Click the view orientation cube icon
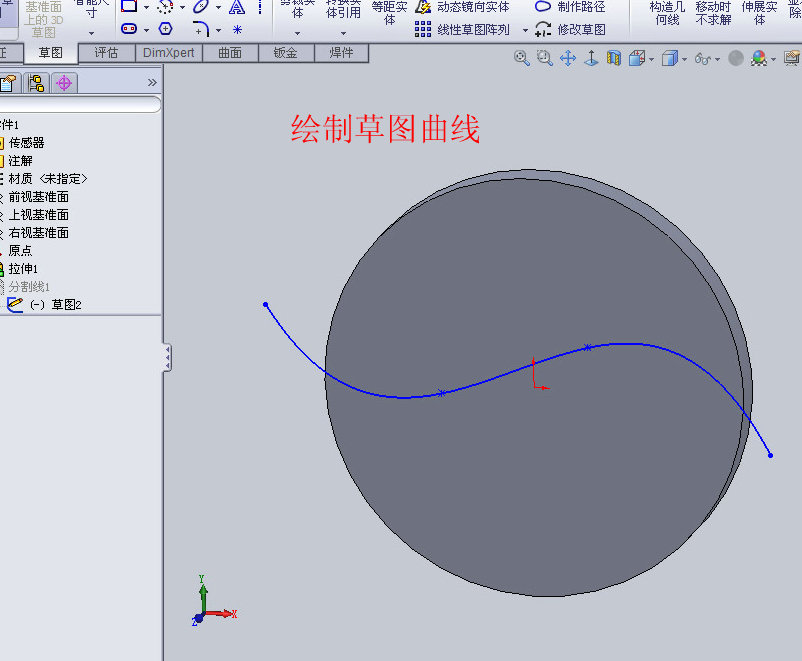The image size is (802, 661). (637, 58)
